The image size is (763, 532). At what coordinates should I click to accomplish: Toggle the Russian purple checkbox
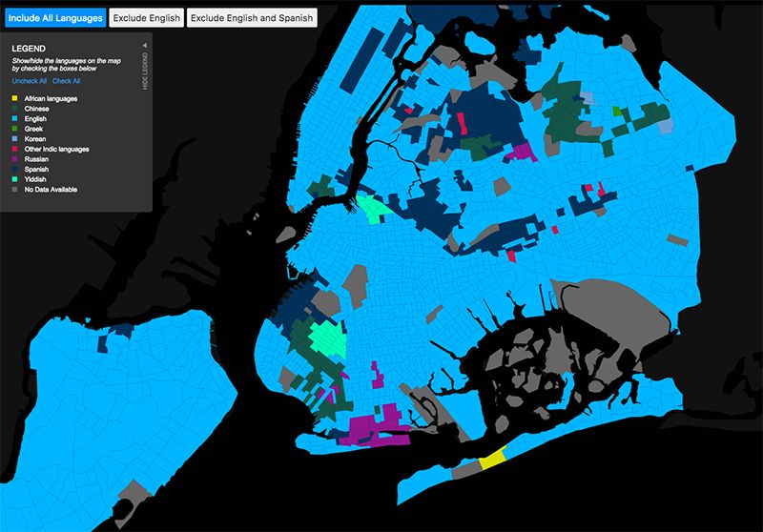tap(15, 159)
